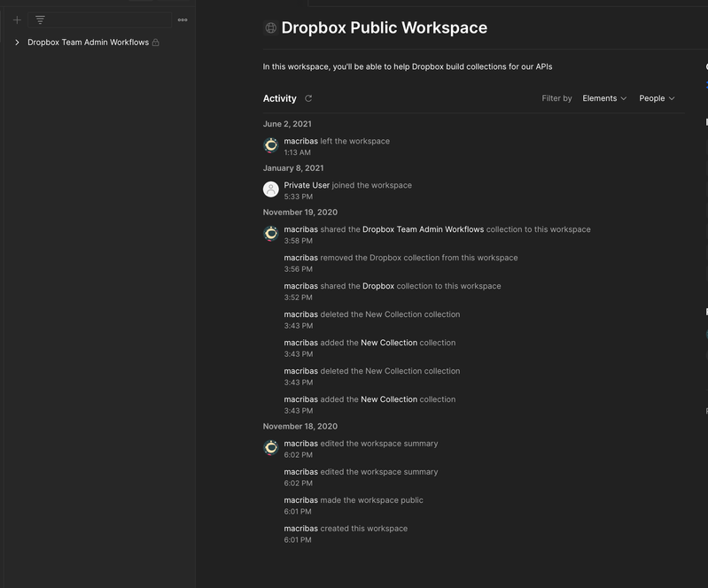Click the lock icon beside Dropbox Team Admin Workflows
This screenshot has height=588, width=708.
pyautogui.click(x=156, y=43)
